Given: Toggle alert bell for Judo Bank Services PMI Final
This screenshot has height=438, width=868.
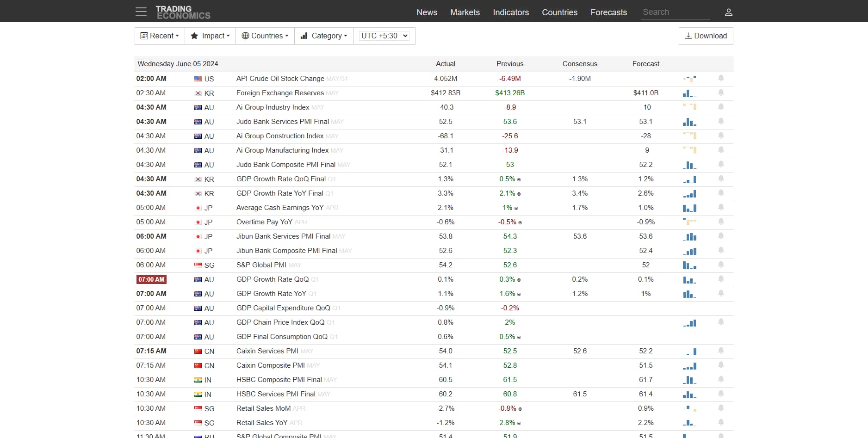Looking at the screenshot, I should tap(721, 121).
